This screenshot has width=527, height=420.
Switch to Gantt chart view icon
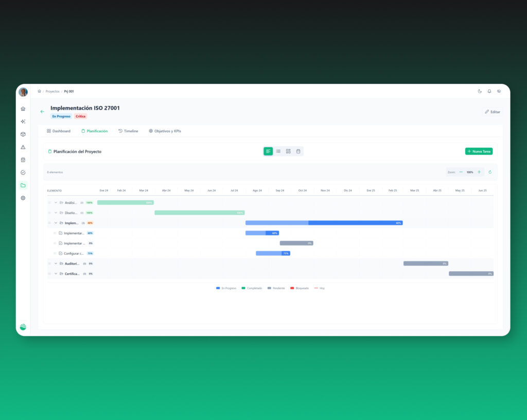pos(268,151)
